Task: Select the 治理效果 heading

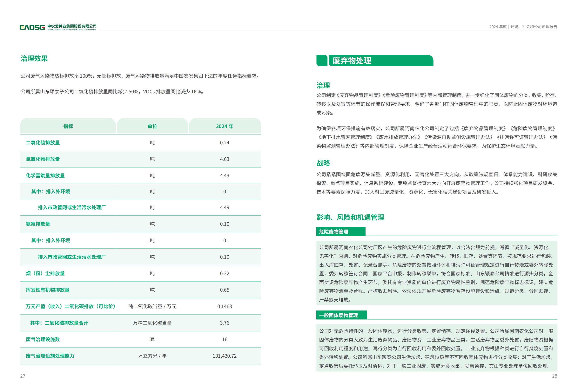Action: (34, 59)
